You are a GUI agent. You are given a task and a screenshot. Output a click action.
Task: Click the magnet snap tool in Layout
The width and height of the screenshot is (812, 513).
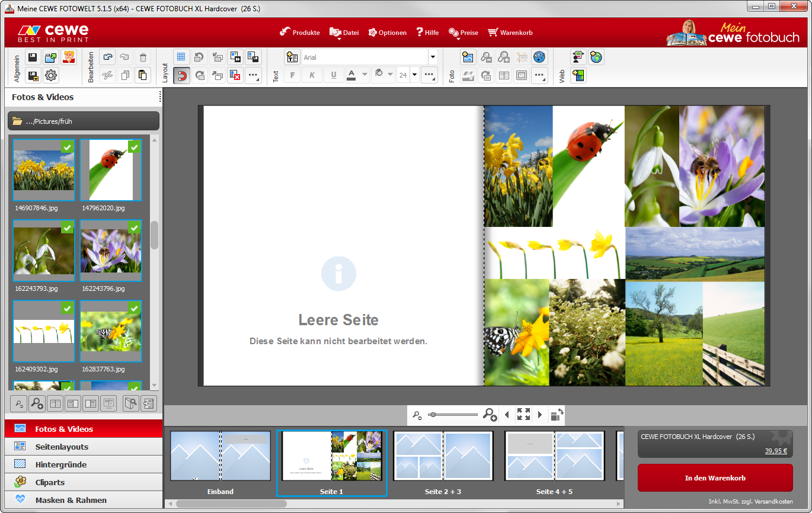pyautogui.click(x=181, y=75)
